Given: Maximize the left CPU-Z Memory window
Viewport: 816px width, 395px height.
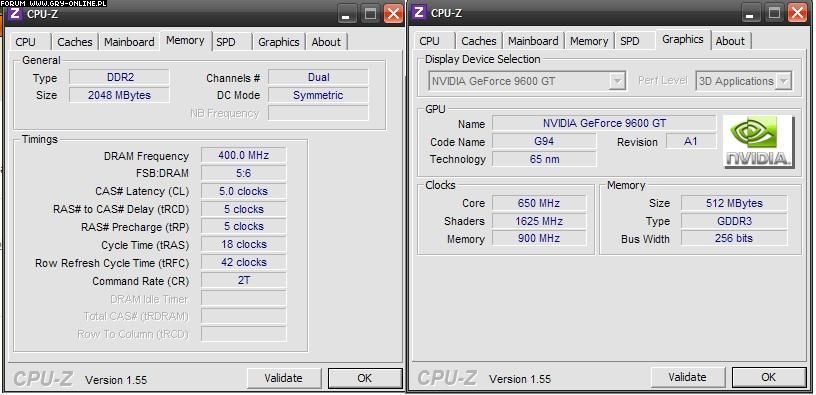Looking at the screenshot, I should coord(370,15).
